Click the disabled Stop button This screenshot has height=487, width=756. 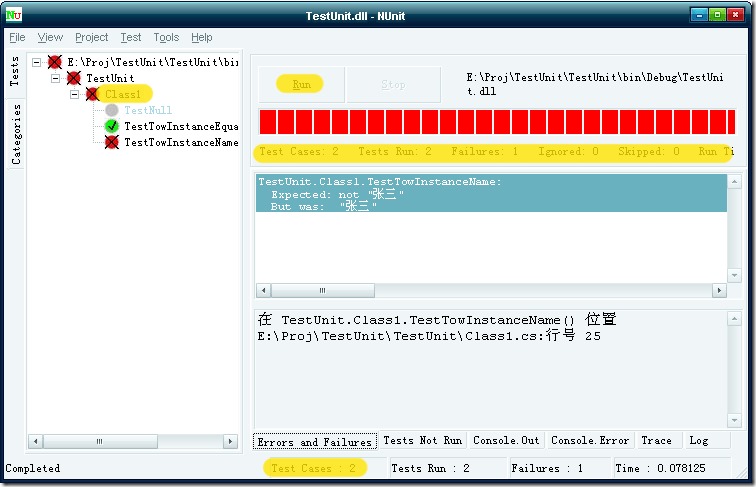393,84
